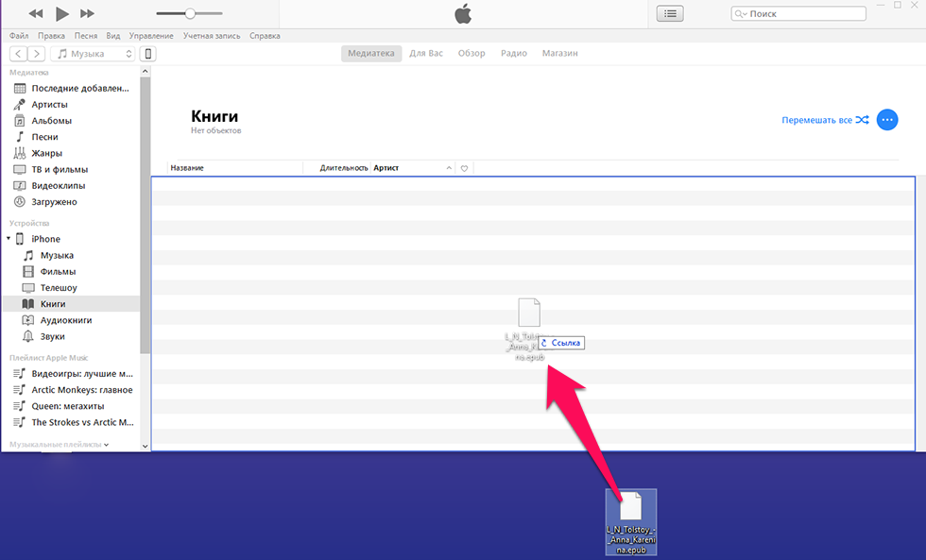Open the list view icon near search
The height and width of the screenshot is (560, 926).
point(670,13)
